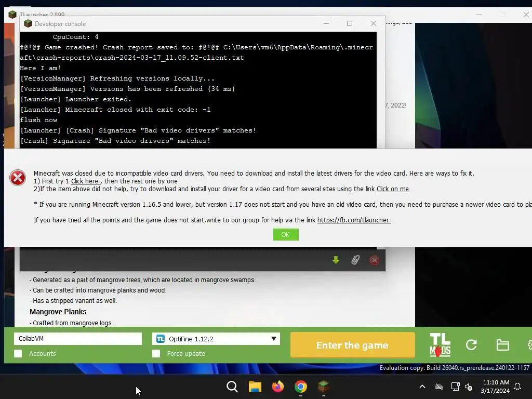532x399 pixels.
Task: Click the green OK button in the error dialog
Action: [x=286, y=234]
